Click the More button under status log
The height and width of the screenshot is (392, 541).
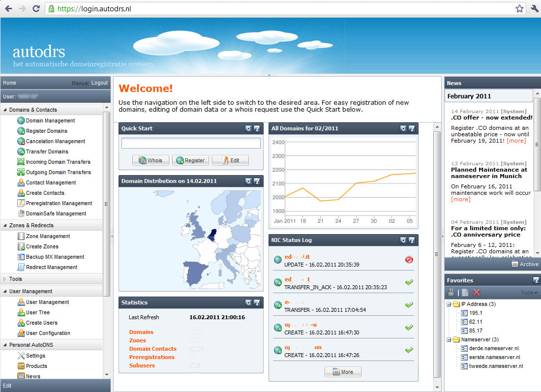pos(343,372)
